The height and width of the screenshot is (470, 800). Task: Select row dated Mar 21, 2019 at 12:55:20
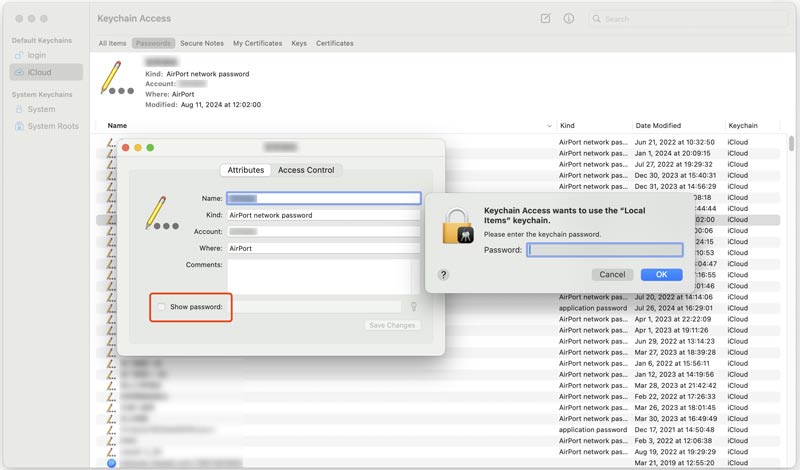[x=438, y=463]
